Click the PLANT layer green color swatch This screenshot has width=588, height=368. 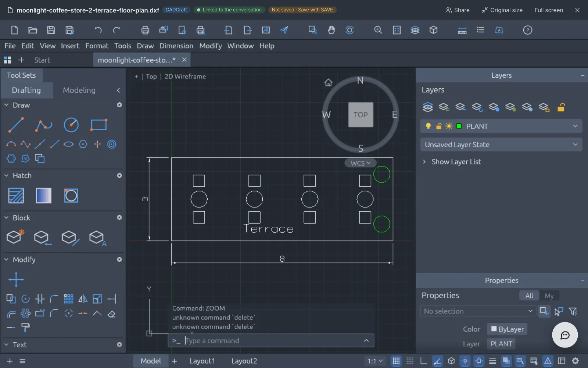click(459, 126)
